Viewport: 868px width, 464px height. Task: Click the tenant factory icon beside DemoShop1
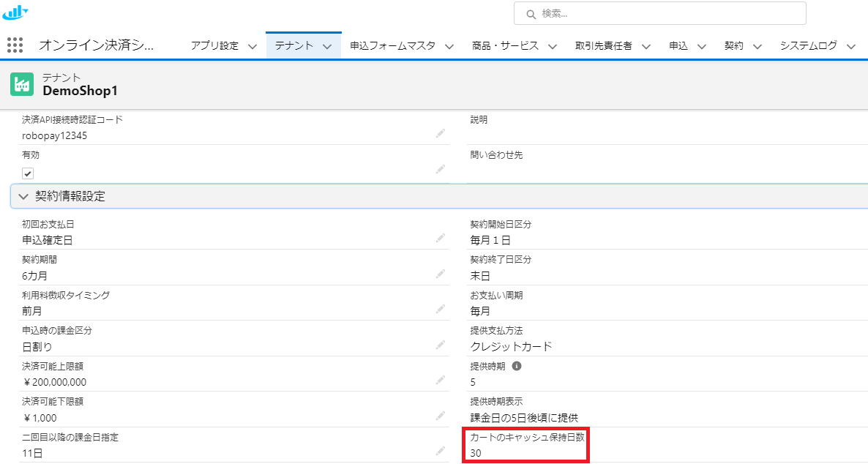point(22,84)
